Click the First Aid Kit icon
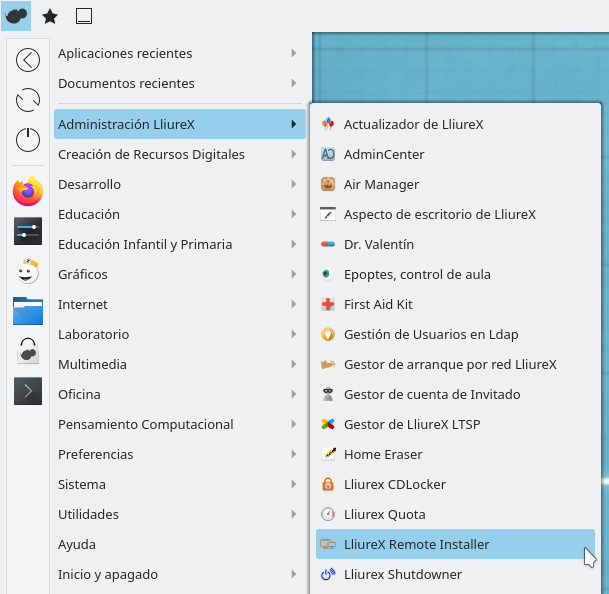 327,304
